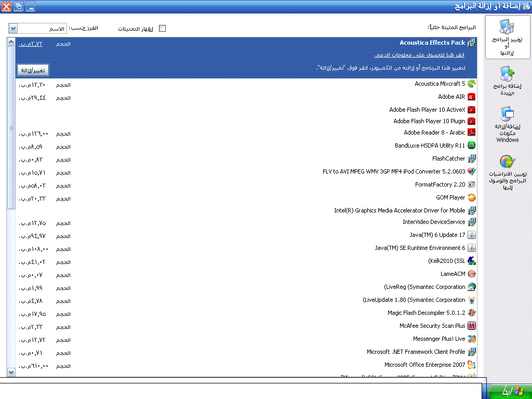Click the Intel Graphics Media Accelerator Driver icon
This screenshot has height=399, width=532.
472,210
